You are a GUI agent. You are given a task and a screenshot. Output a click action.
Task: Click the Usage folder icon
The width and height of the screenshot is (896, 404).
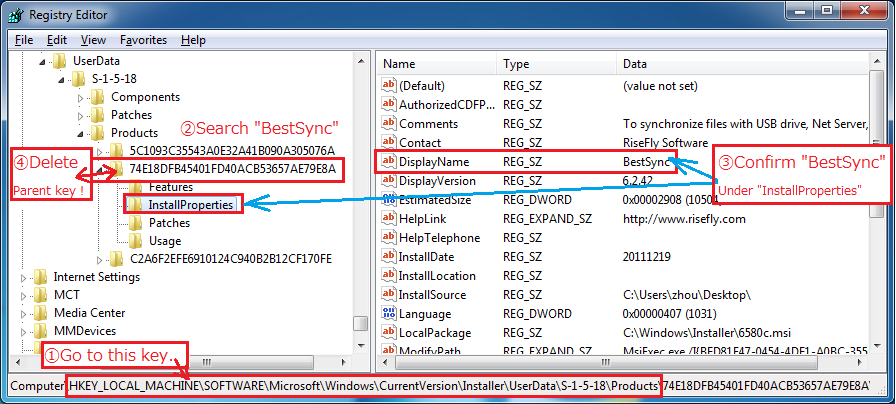135,241
